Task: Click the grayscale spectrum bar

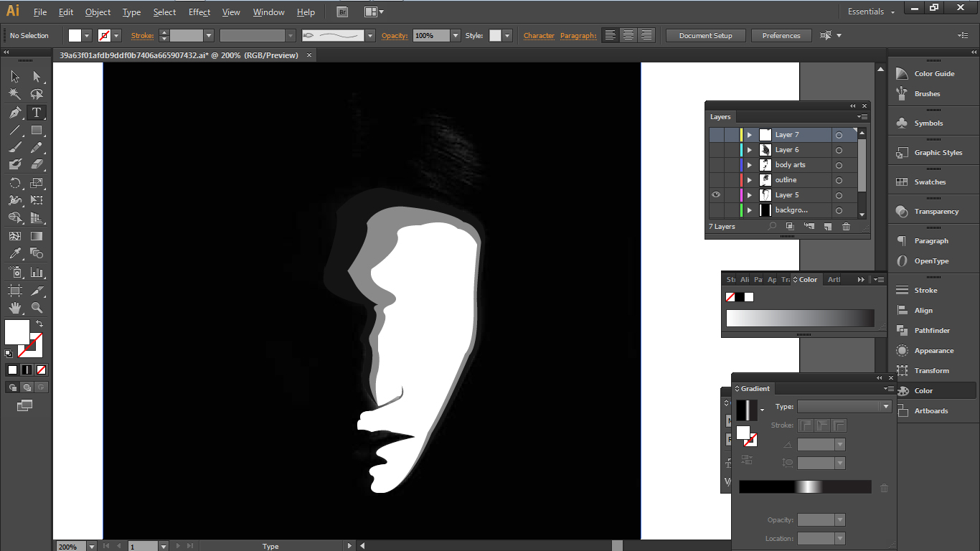Action: 800,318
